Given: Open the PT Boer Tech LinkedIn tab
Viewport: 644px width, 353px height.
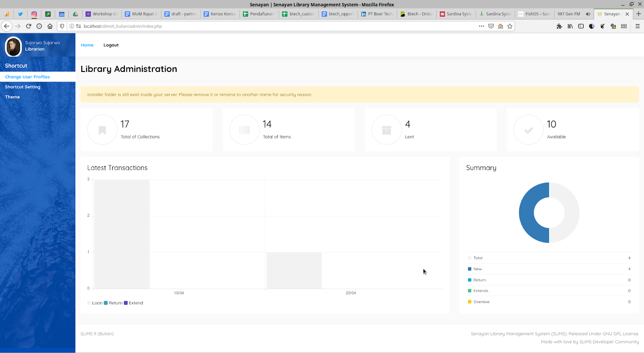Looking at the screenshot, I should (377, 14).
